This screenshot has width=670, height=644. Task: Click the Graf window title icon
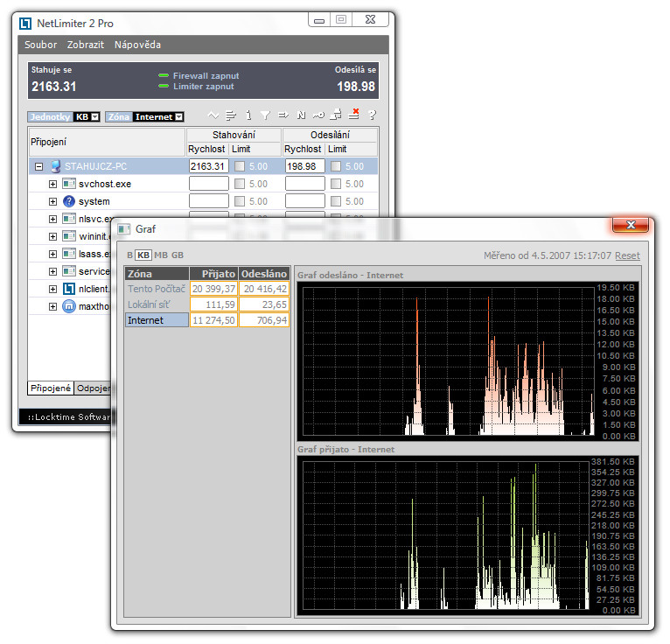(124, 229)
